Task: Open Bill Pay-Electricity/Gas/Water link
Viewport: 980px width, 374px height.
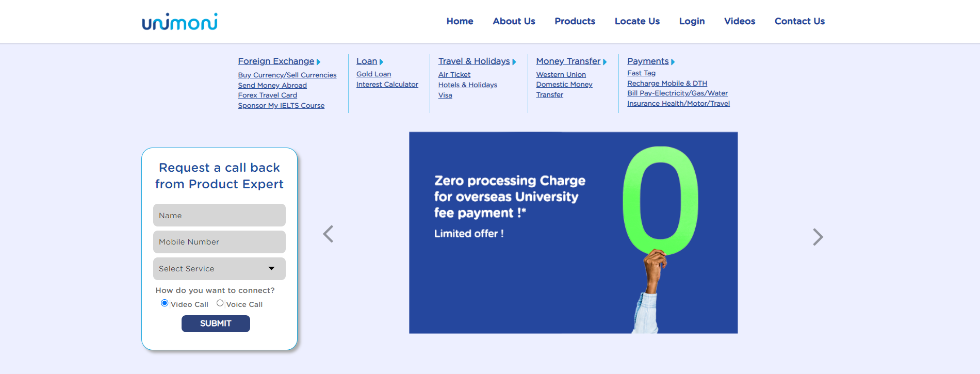Action: click(677, 93)
